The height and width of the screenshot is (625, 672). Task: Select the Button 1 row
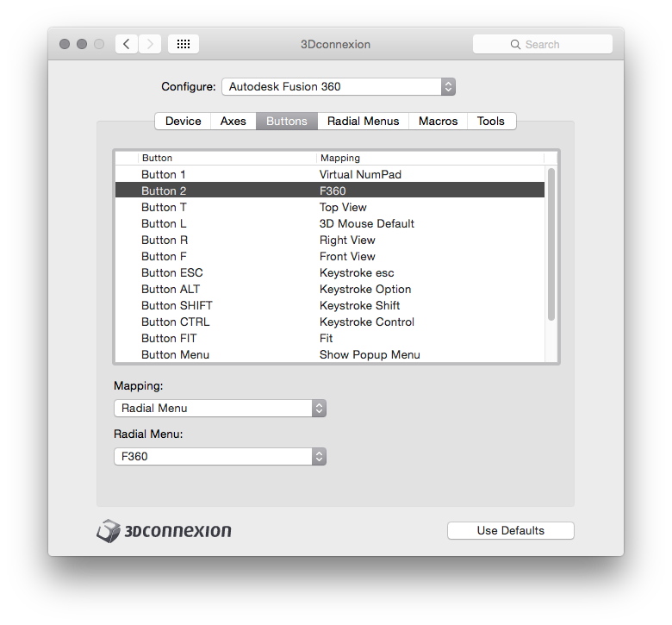pos(330,175)
